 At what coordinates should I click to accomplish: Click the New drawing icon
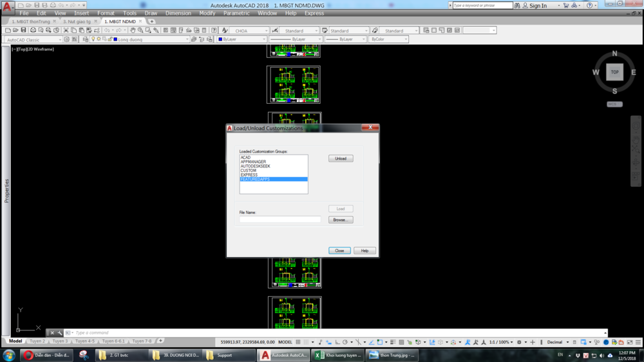8,30
